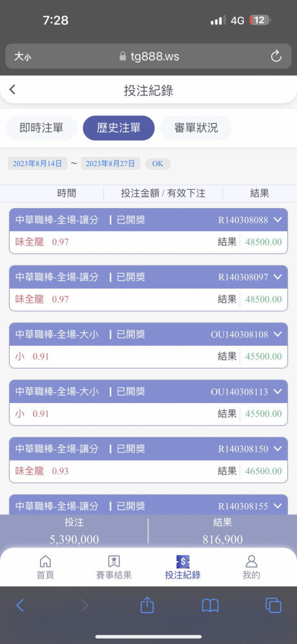Open 賽事結果 star icon in bottom navigation
Viewport: 297px width, 644px height.
click(114, 562)
